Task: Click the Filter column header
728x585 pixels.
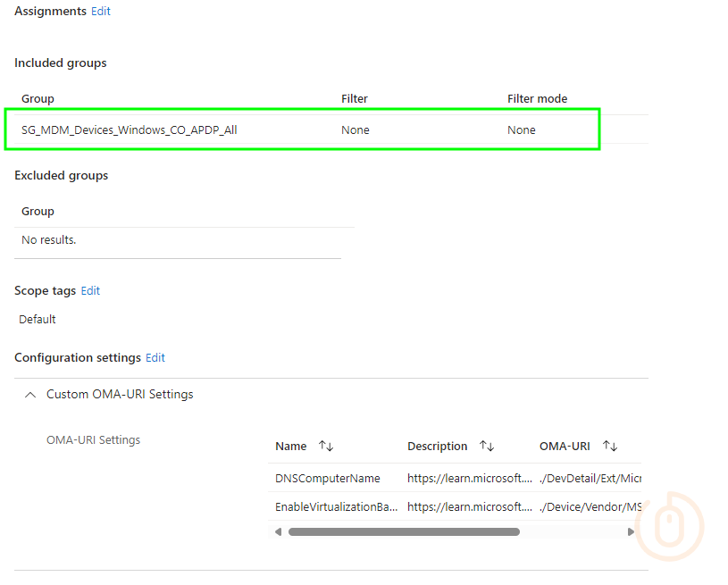Action: (x=354, y=98)
